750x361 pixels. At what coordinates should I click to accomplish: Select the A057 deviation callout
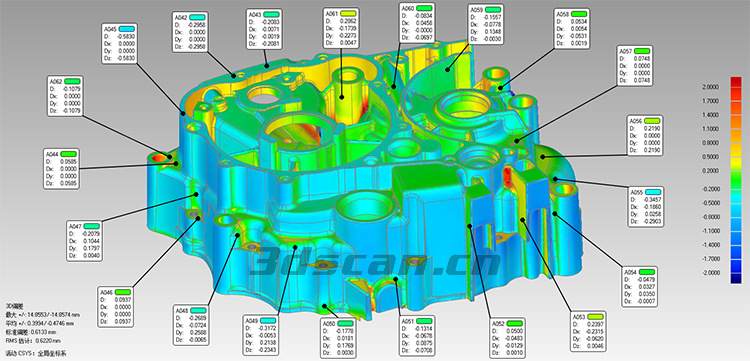pyautogui.click(x=635, y=65)
